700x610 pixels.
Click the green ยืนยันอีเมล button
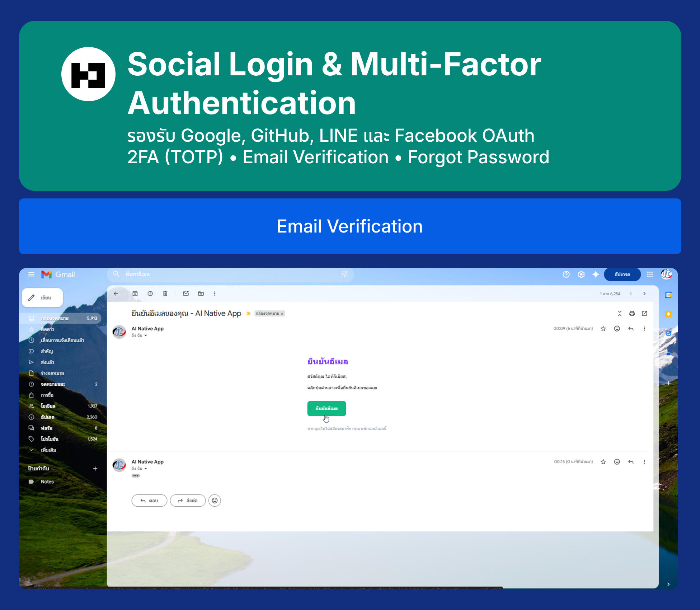(x=326, y=408)
